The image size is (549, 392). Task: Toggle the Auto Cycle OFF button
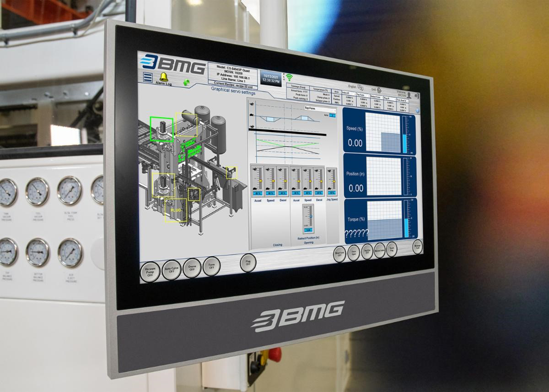(171, 270)
